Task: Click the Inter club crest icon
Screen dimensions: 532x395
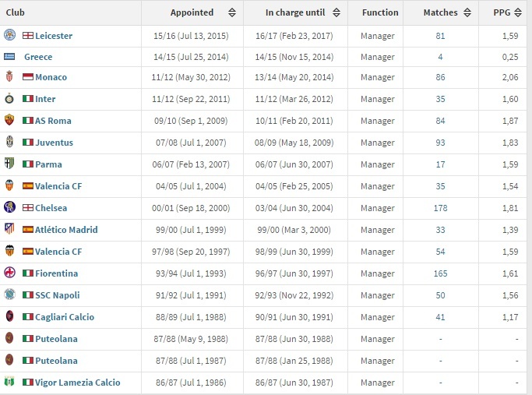Action: coord(9,99)
